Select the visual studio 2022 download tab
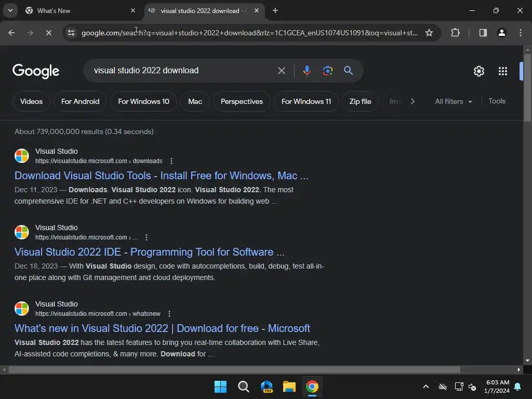532x399 pixels. (x=205, y=10)
